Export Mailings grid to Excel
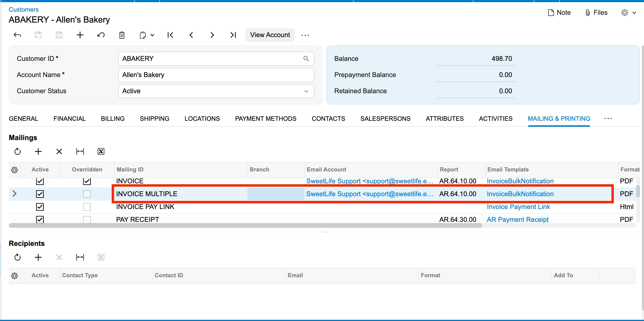Screen dimensions: 644x321 click(101, 151)
